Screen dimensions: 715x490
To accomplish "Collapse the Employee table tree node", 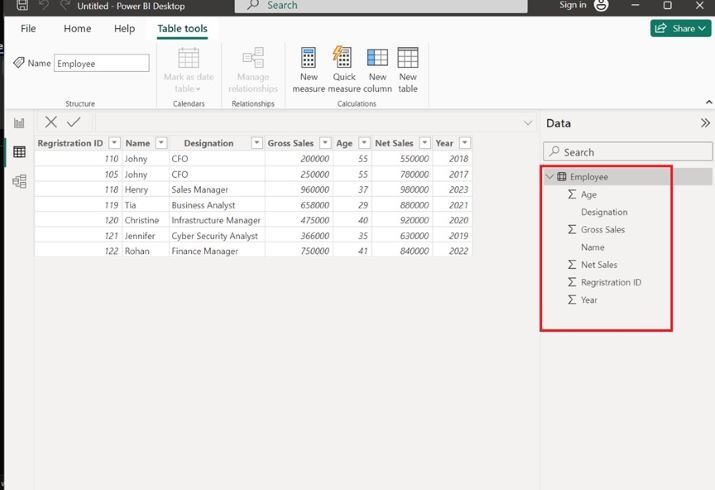I will click(x=550, y=177).
